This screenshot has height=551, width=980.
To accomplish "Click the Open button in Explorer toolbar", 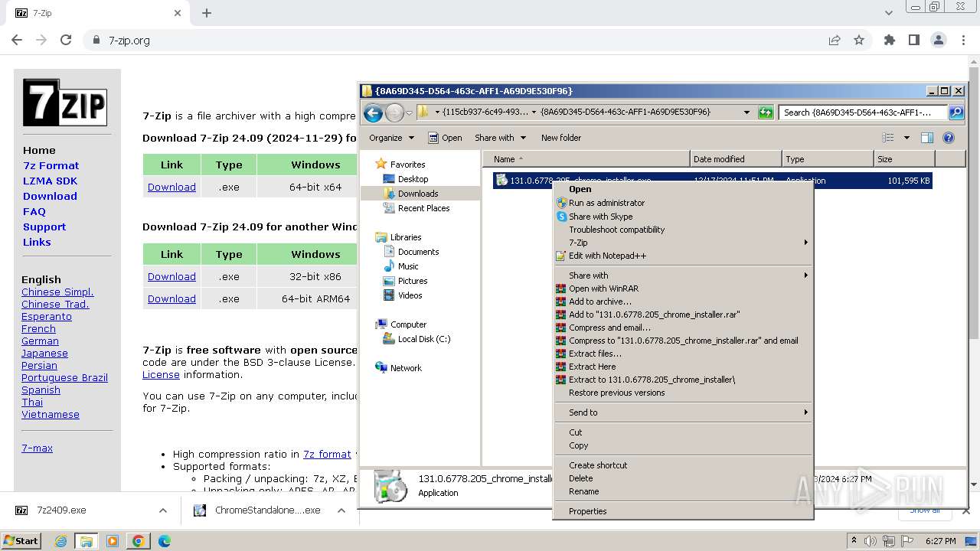I will pos(445,138).
